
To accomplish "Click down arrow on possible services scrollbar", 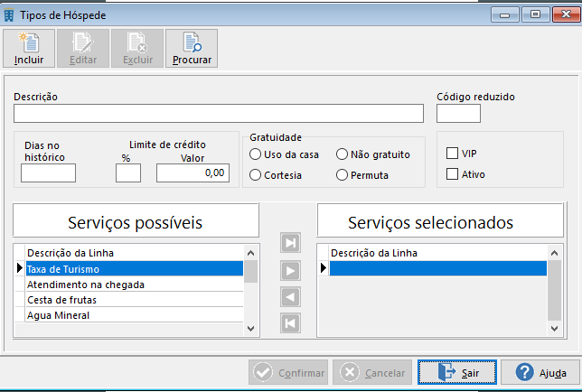I will click(251, 329).
